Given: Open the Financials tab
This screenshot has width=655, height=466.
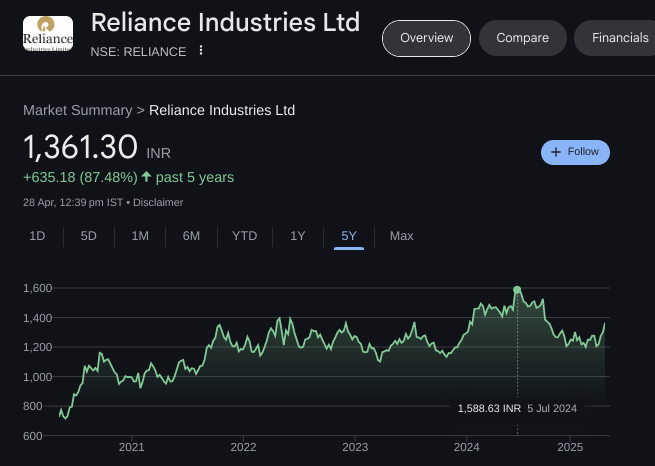Looking at the screenshot, I should coord(617,38).
